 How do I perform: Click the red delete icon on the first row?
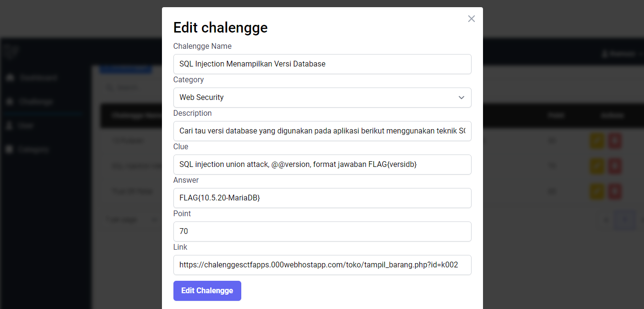615,141
